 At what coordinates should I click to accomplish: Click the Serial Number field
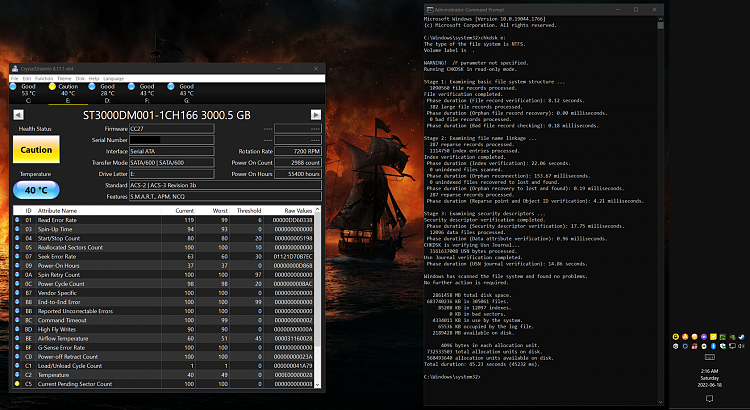172,140
